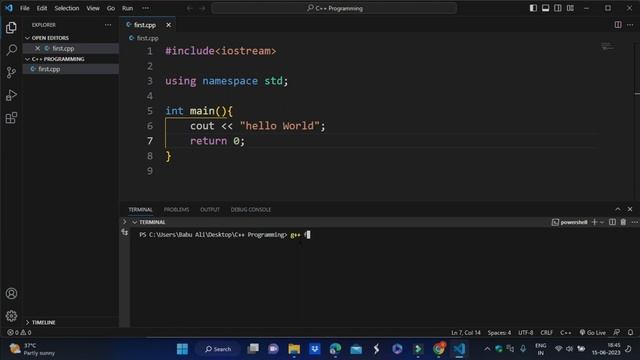Open File Explorer from taskbar
The image size is (640, 360).
click(x=294, y=349)
